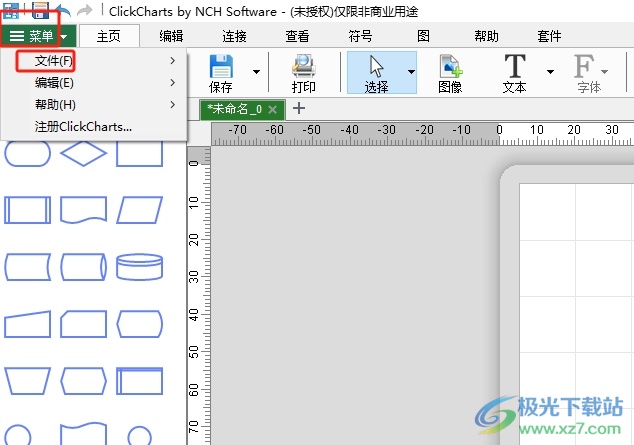
Task: Expand the Save dropdown arrow
Action: point(256,72)
